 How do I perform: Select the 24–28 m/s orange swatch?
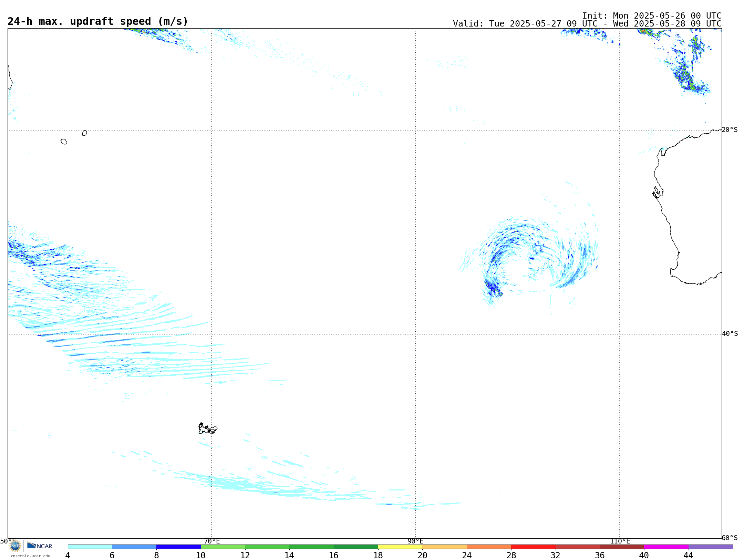(x=489, y=547)
